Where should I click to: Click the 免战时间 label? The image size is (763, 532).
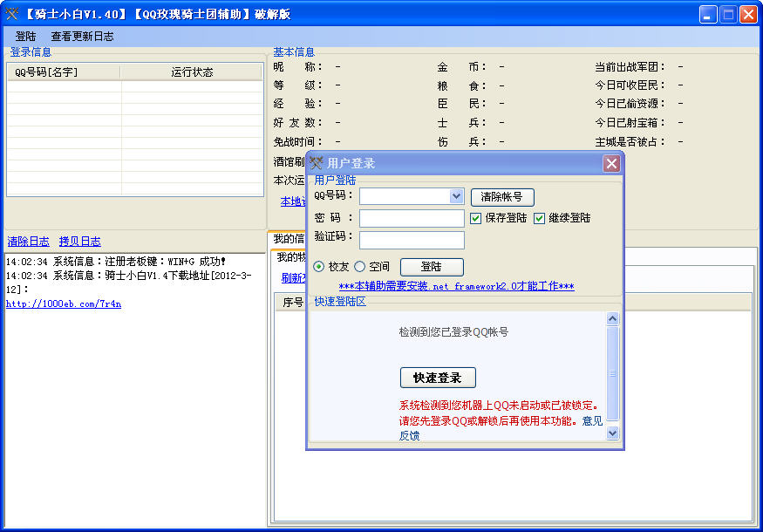[298, 141]
